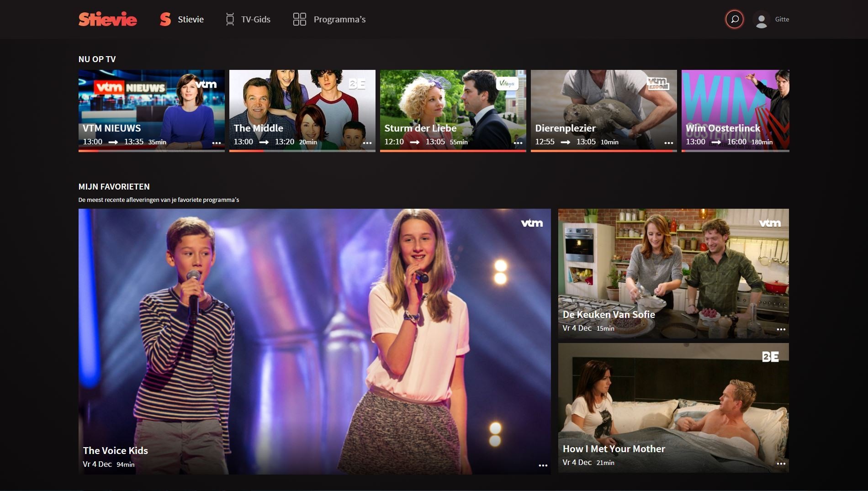Open more options on The Voice Kids
This screenshot has height=491, width=868.
tap(543, 465)
